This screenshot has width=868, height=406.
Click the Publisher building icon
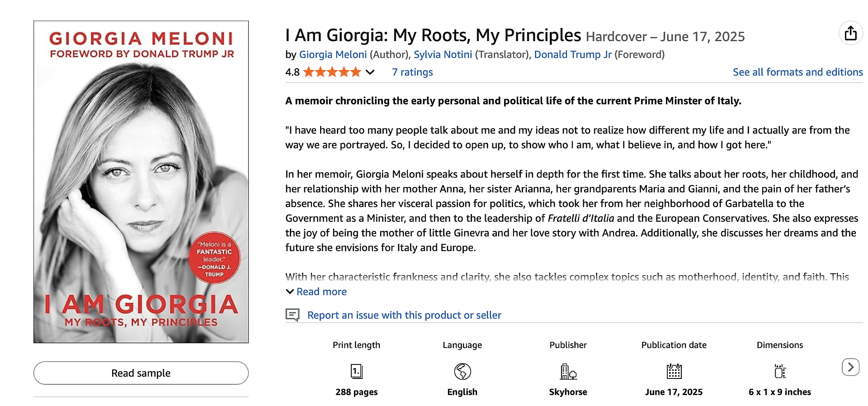[x=568, y=371]
